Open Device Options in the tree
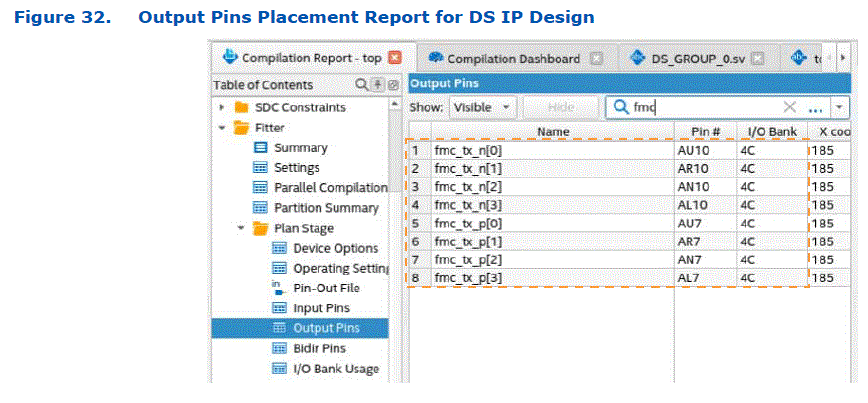The width and height of the screenshot is (868, 403). click(336, 249)
